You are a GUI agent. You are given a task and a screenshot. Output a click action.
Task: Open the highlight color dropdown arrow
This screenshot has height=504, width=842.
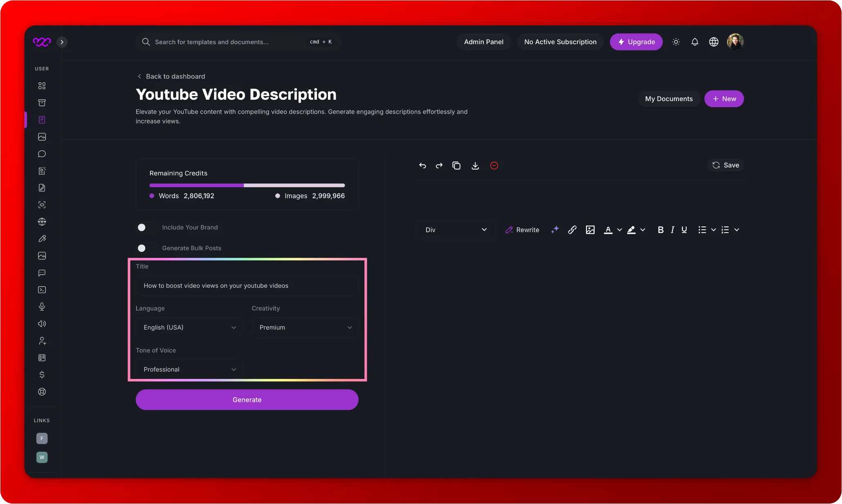pyautogui.click(x=643, y=230)
